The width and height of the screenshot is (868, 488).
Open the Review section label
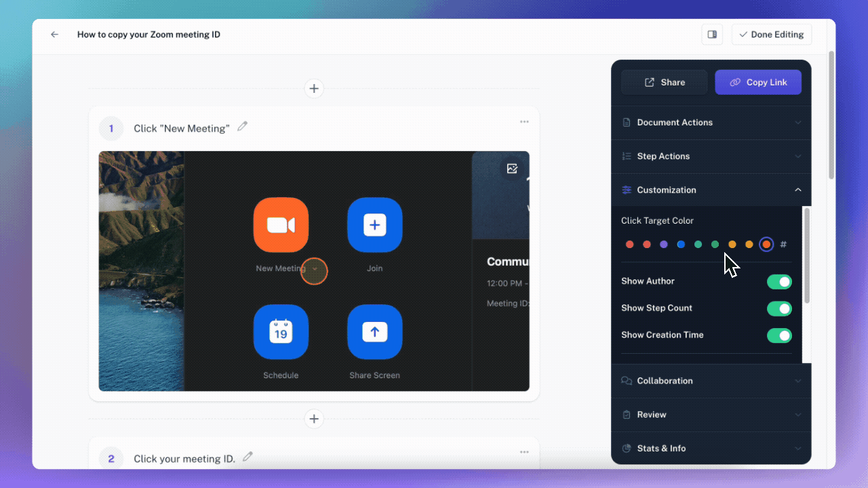click(x=652, y=415)
